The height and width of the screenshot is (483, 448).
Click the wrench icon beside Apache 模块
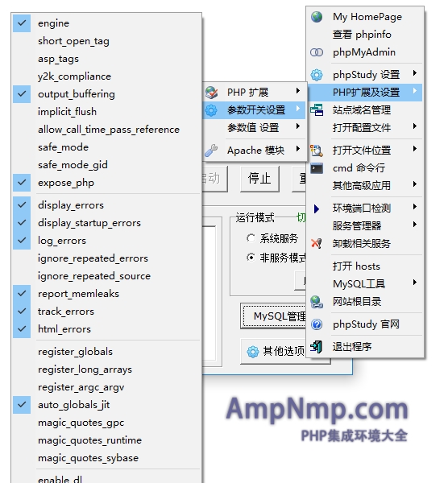[211, 151]
